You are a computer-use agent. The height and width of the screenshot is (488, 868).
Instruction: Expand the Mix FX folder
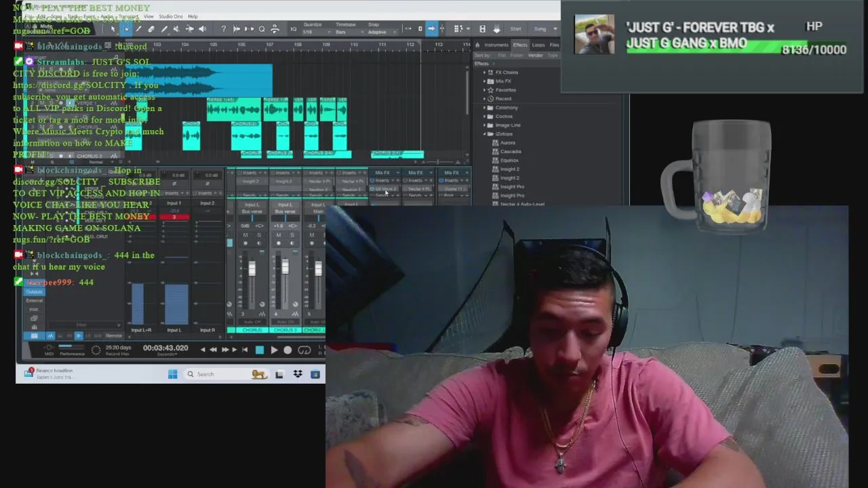pyautogui.click(x=484, y=81)
